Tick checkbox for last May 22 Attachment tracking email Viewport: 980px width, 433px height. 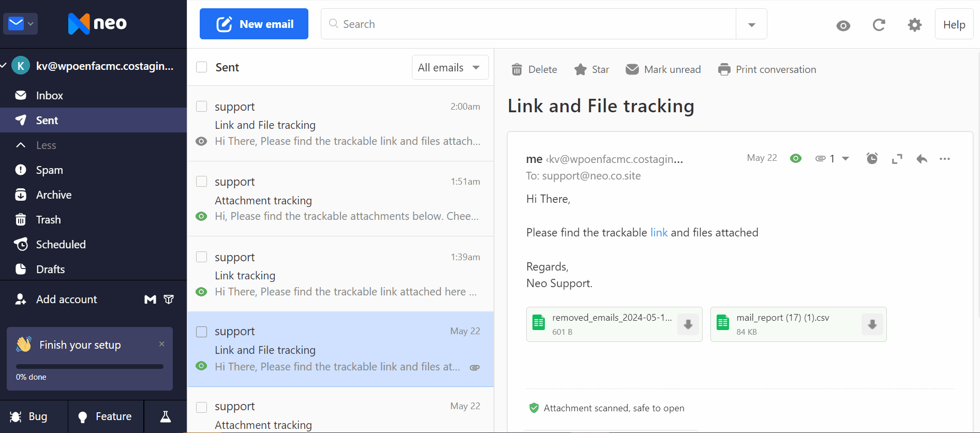(x=202, y=407)
